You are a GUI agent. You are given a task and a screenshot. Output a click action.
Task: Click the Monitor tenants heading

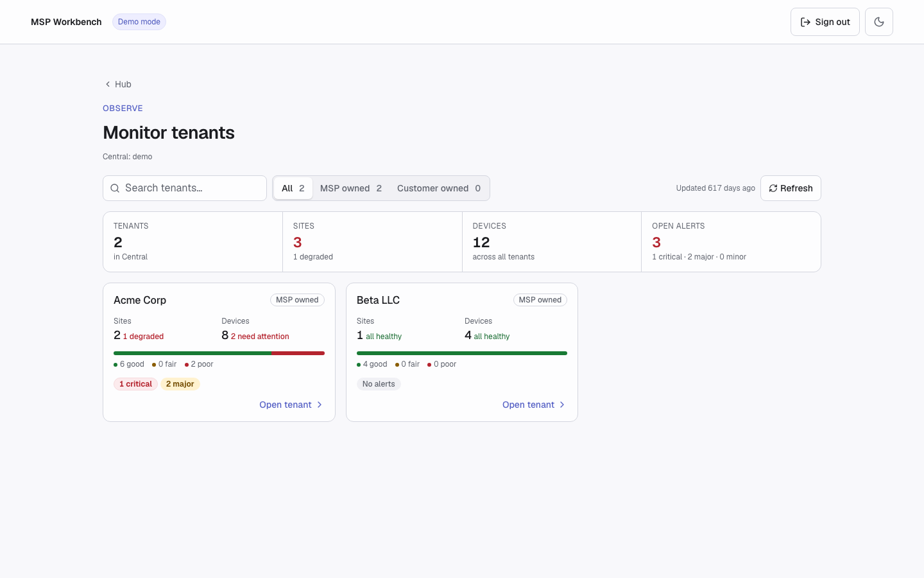[x=169, y=132]
